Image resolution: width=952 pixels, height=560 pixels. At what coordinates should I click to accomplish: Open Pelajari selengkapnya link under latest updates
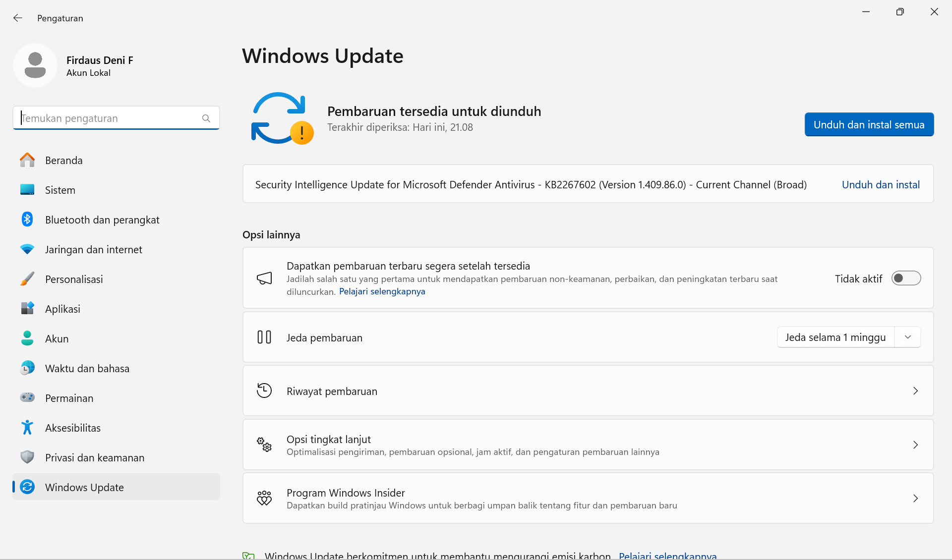click(x=382, y=291)
